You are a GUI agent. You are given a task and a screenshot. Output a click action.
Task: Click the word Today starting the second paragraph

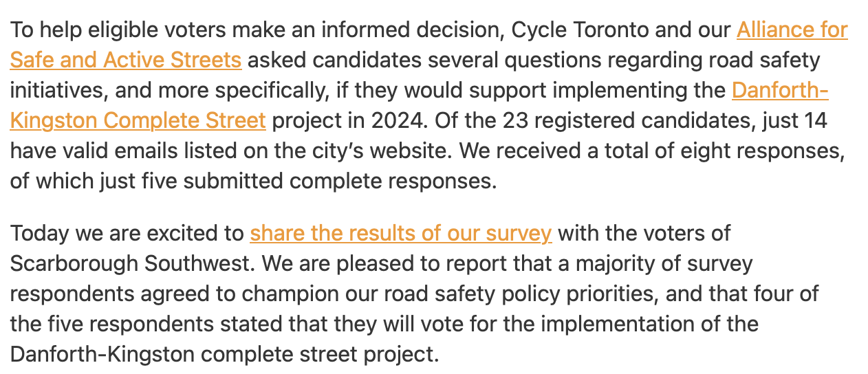pos(40,233)
